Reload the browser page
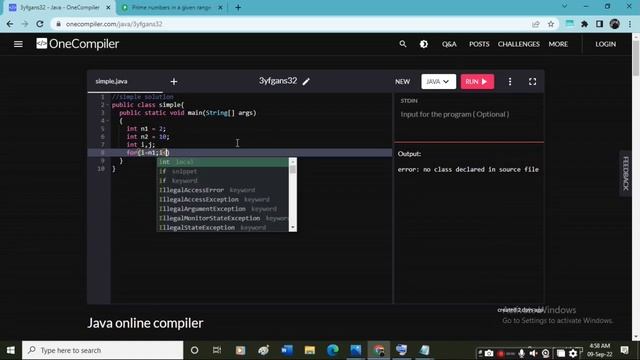Screen dimensions: 640x360 [40, 24]
